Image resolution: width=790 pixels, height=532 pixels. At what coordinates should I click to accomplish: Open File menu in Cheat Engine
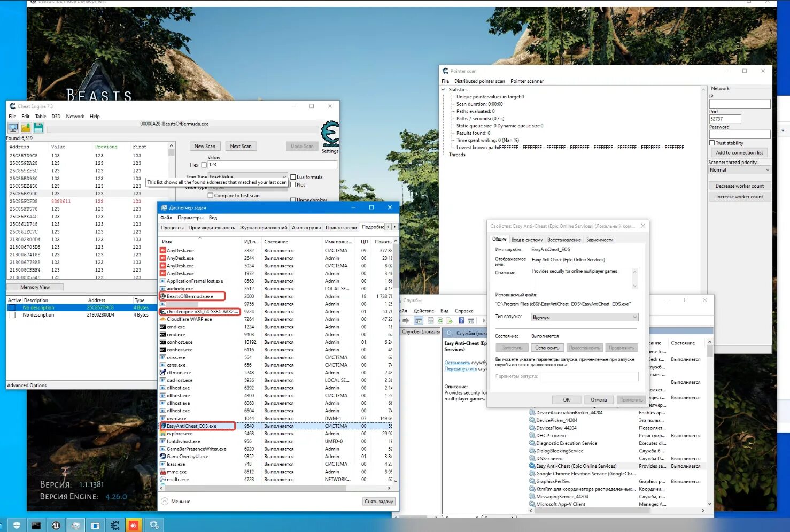click(12, 117)
